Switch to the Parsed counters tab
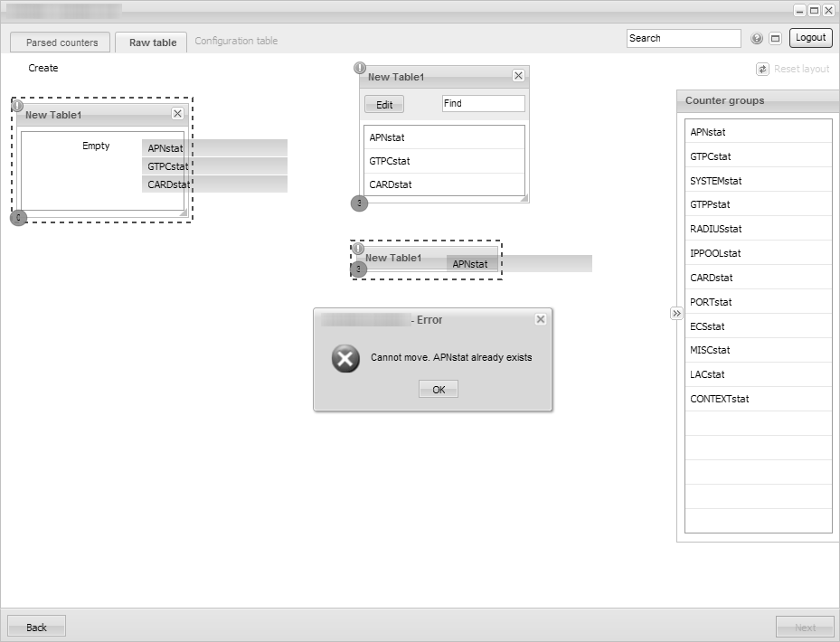 (61, 42)
